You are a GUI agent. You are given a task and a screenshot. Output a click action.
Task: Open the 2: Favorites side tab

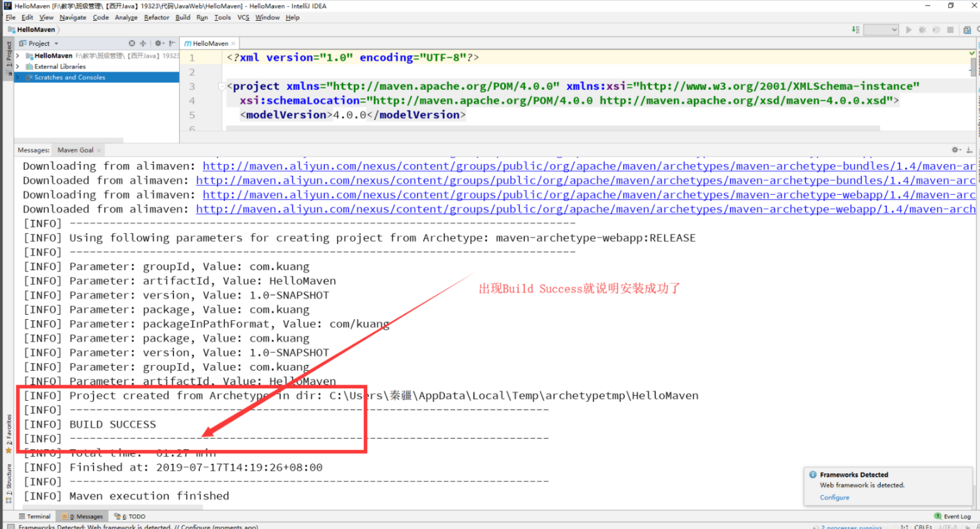[x=9, y=434]
